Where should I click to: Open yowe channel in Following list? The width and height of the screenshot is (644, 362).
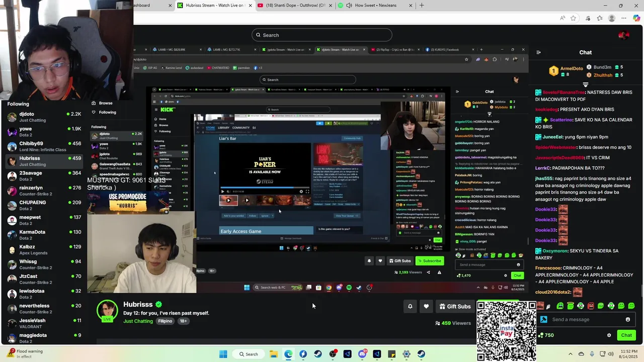click(43, 132)
